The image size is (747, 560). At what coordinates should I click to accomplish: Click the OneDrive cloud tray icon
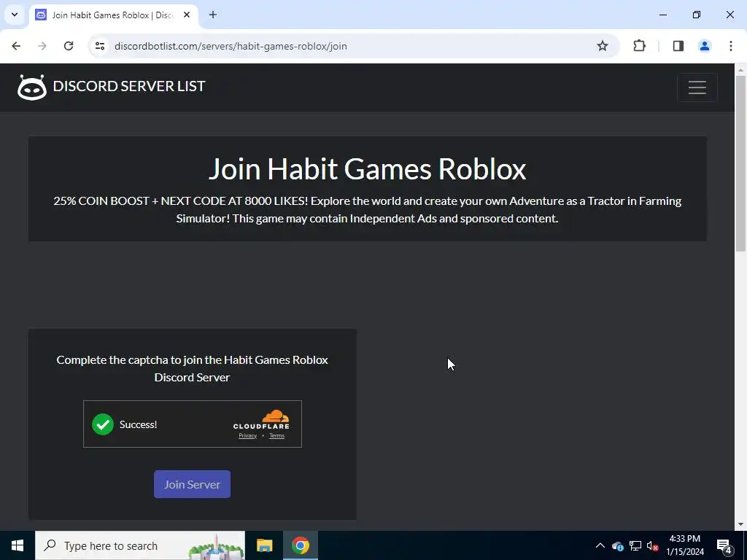pyautogui.click(x=617, y=545)
